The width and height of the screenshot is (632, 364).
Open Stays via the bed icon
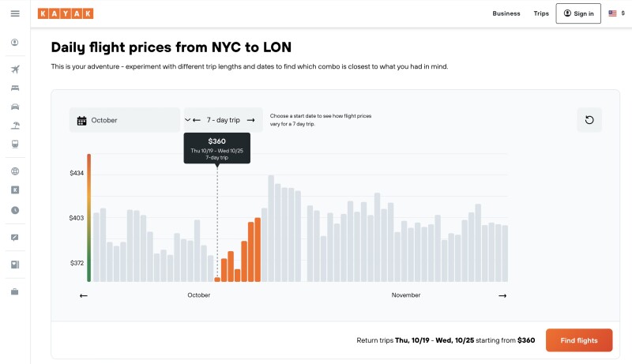pyautogui.click(x=15, y=88)
